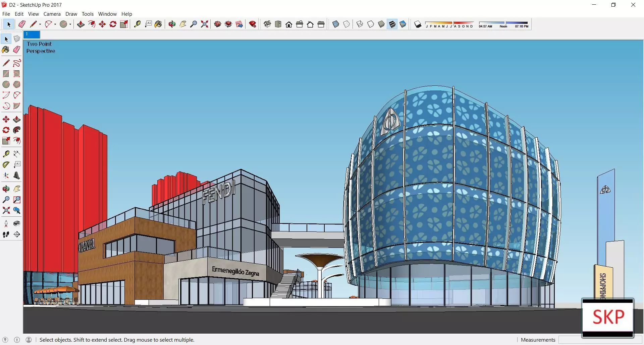Switch to Back view outlined house icon

(310, 24)
